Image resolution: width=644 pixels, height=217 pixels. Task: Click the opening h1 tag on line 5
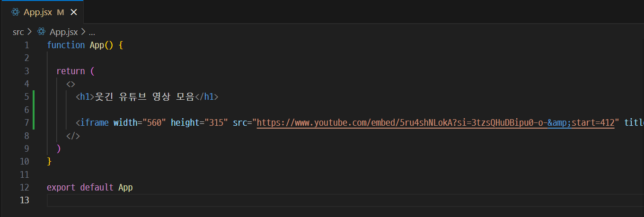(85, 97)
